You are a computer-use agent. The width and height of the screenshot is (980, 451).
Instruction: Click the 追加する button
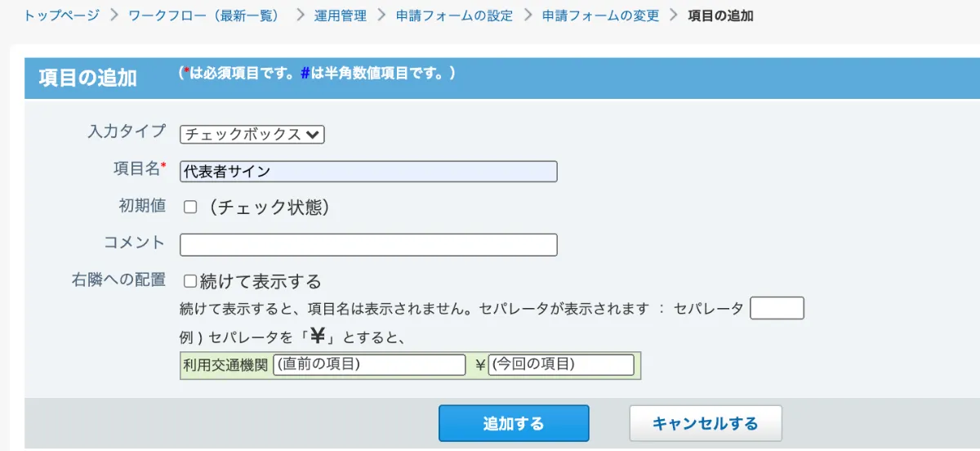(x=514, y=423)
